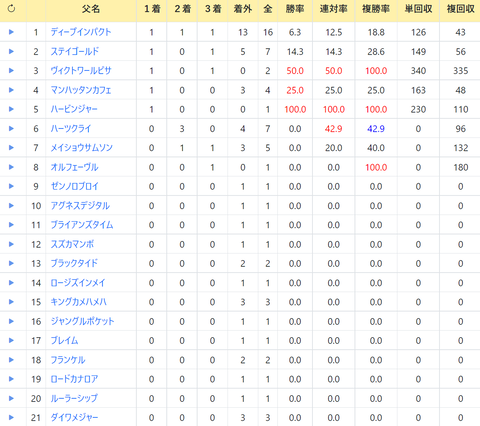Sort by the 単回収 column header
The height and width of the screenshot is (426, 480).
point(418,9)
